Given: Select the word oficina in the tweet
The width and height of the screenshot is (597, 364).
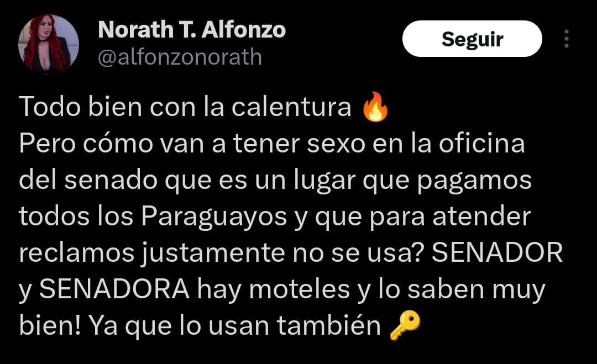Looking at the screenshot, I should 482,143.
